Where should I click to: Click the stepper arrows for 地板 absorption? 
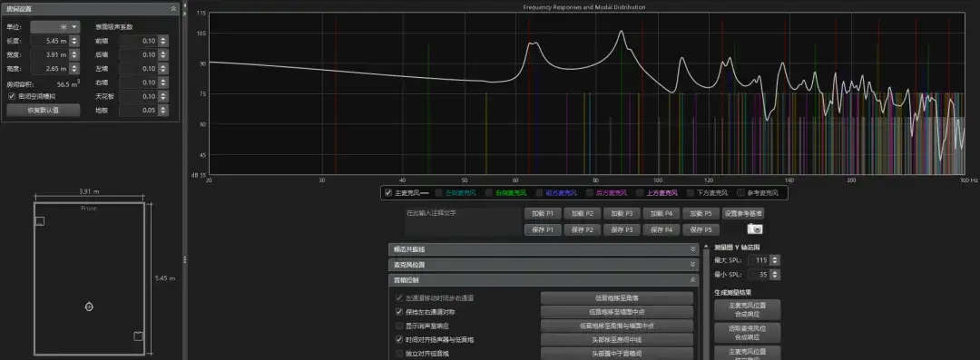pyautogui.click(x=163, y=110)
